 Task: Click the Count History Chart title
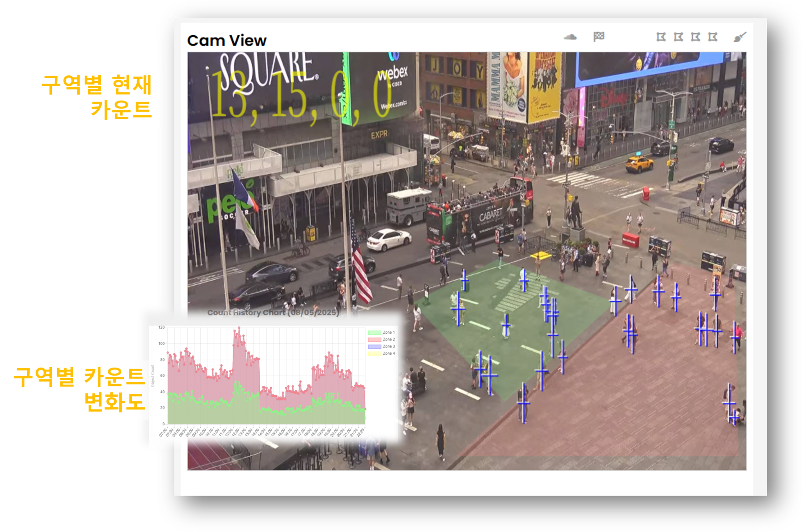[x=273, y=312]
